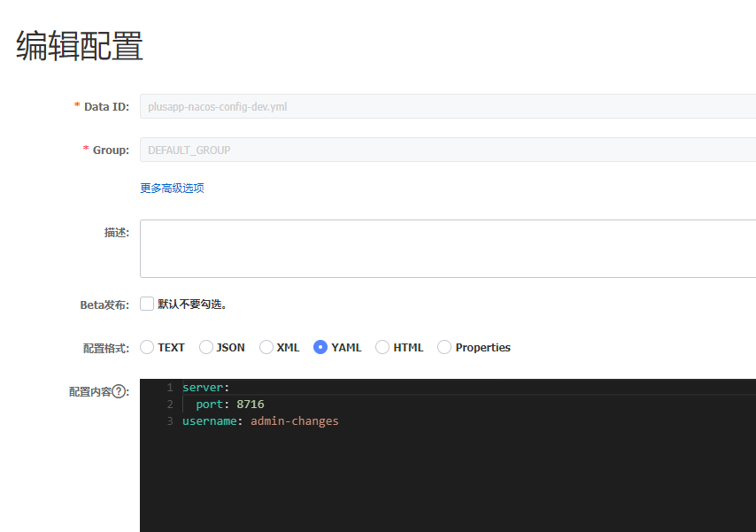Tick the Beta发布 checkbox
The width and height of the screenshot is (756, 532).
coord(147,304)
